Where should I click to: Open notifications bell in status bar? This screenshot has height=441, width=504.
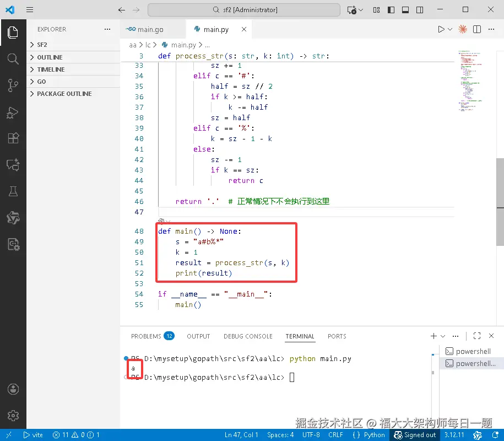(x=495, y=435)
